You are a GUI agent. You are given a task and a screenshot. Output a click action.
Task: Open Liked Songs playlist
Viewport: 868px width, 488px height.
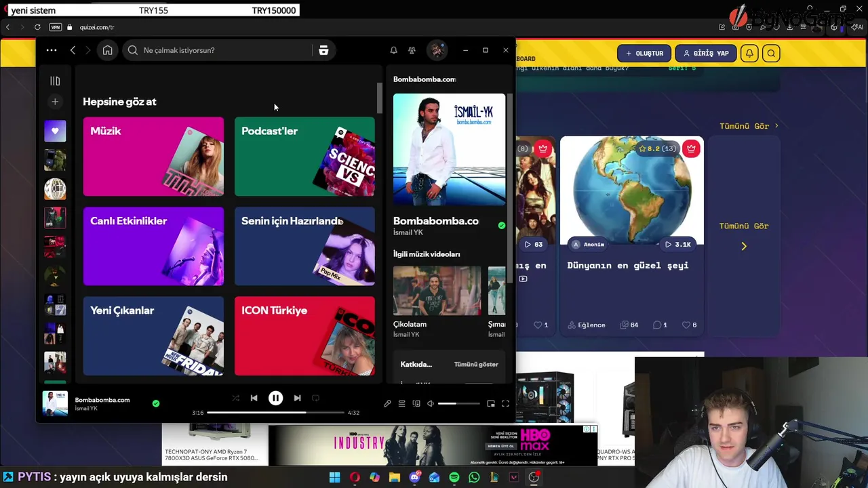tap(55, 131)
